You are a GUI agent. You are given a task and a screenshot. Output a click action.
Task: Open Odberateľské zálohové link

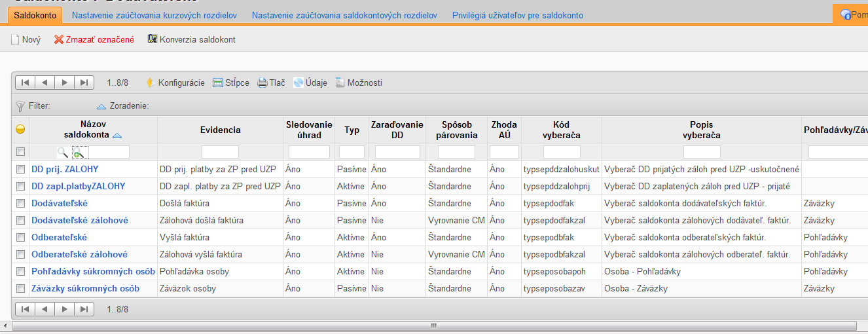pyautogui.click(x=79, y=254)
